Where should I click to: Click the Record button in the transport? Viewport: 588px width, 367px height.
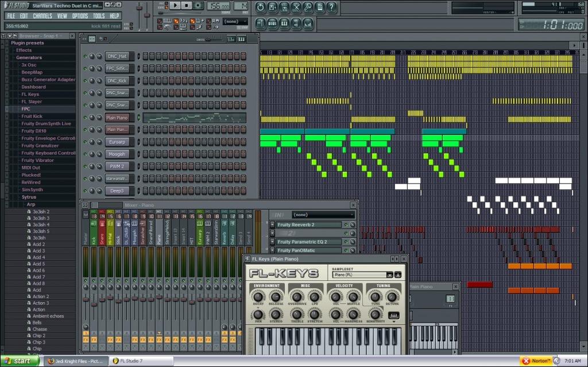pos(198,5)
